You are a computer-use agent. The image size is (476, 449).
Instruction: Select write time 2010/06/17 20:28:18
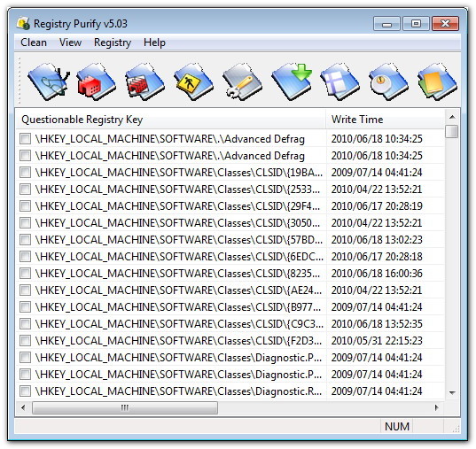(x=377, y=257)
